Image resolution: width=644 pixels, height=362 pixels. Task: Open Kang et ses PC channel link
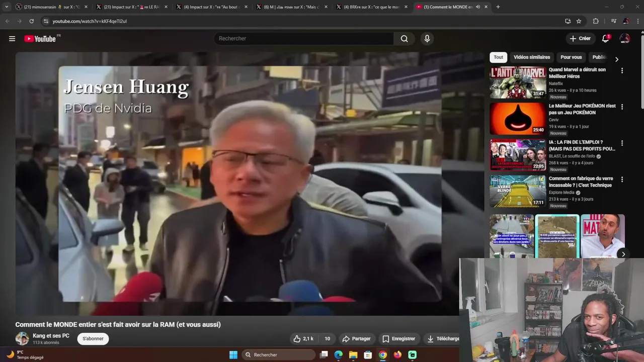pyautogui.click(x=51, y=336)
